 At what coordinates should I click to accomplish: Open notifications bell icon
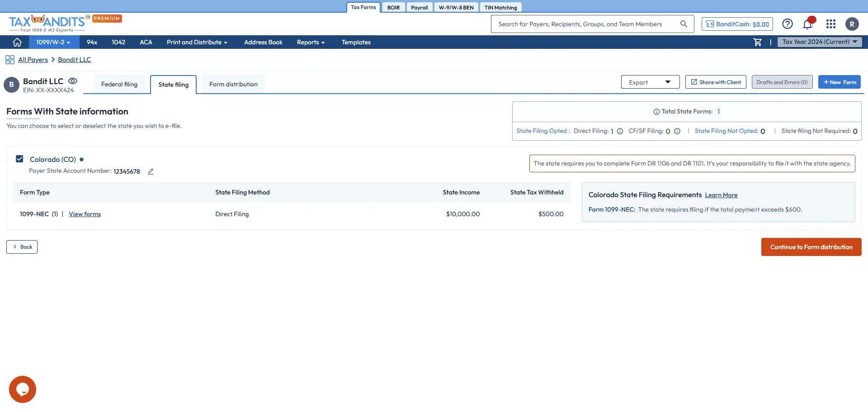click(x=808, y=24)
